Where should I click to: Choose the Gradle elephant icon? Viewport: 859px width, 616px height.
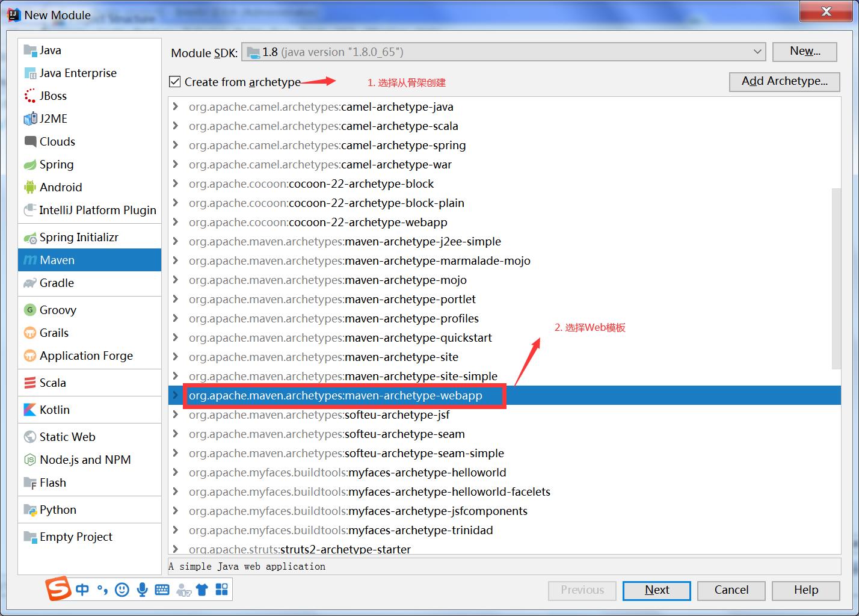pos(30,283)
